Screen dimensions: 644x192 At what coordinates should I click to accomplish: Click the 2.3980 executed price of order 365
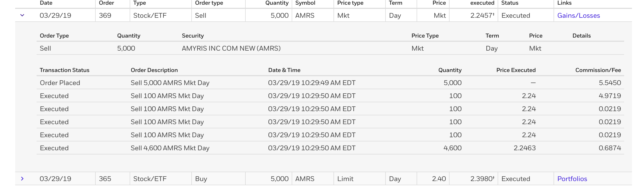[482, 179]
